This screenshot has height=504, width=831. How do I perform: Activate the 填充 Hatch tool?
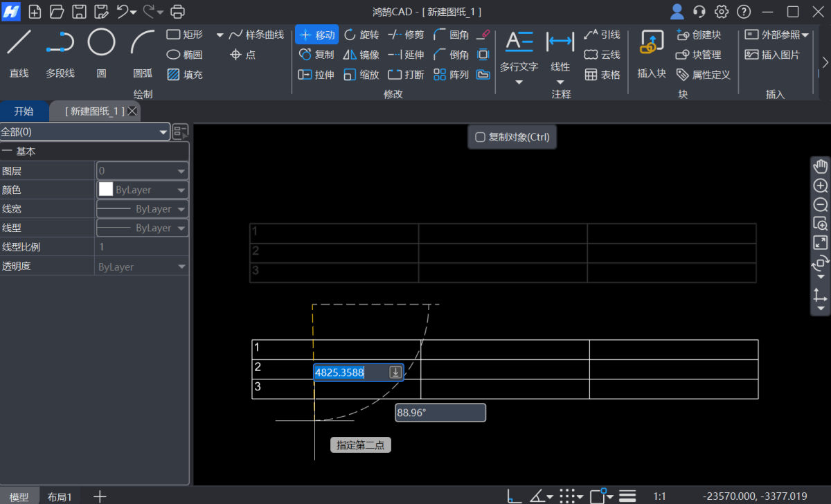[186, 74]
